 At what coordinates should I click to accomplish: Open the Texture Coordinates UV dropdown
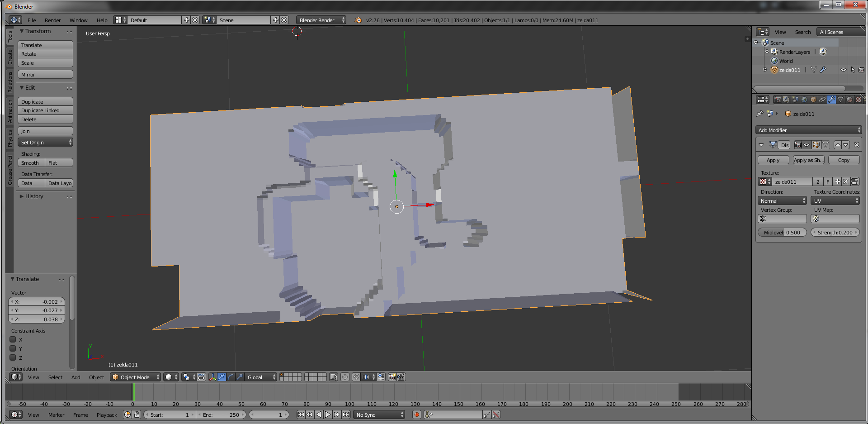pos(835,200)
